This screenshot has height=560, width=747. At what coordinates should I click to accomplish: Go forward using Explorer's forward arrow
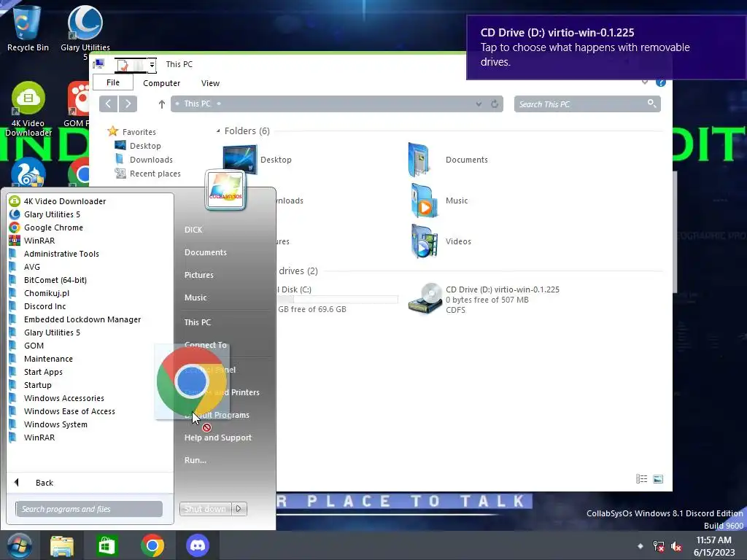click(x=128, y=104)
